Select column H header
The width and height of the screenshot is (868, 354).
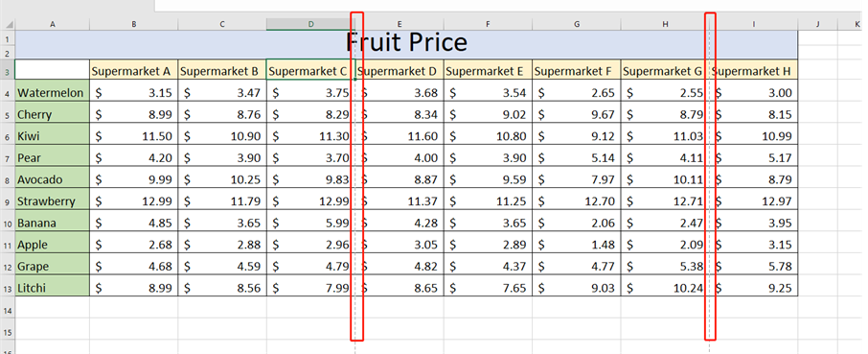[666, 24]
